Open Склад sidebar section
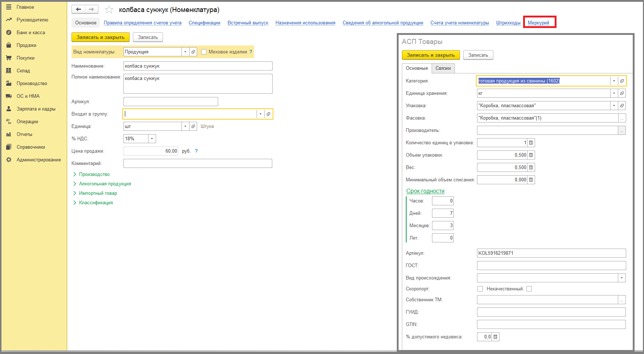The height and width of the screenshot is (354, 644). (x=23, y=71)
